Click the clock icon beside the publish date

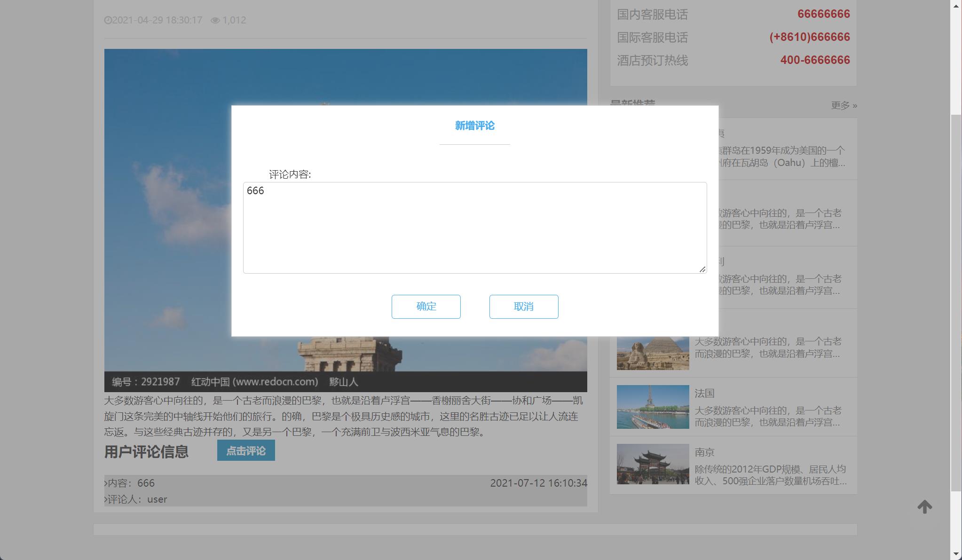tap(109, 20)
